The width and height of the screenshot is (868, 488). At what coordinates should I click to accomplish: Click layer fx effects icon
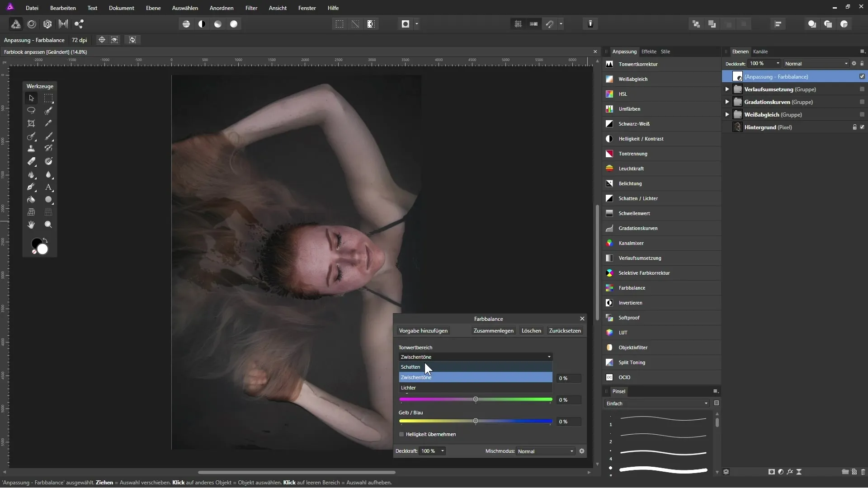coord(790,472)
